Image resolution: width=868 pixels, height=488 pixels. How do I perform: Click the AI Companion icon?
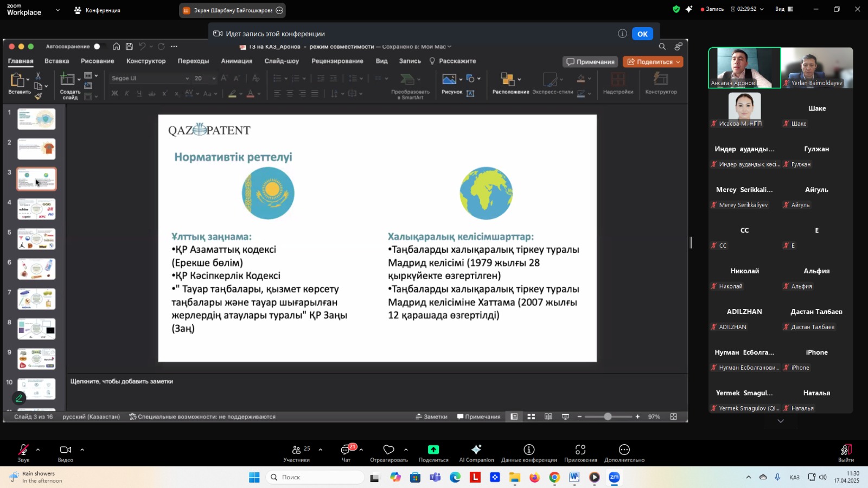pos(476,450)
